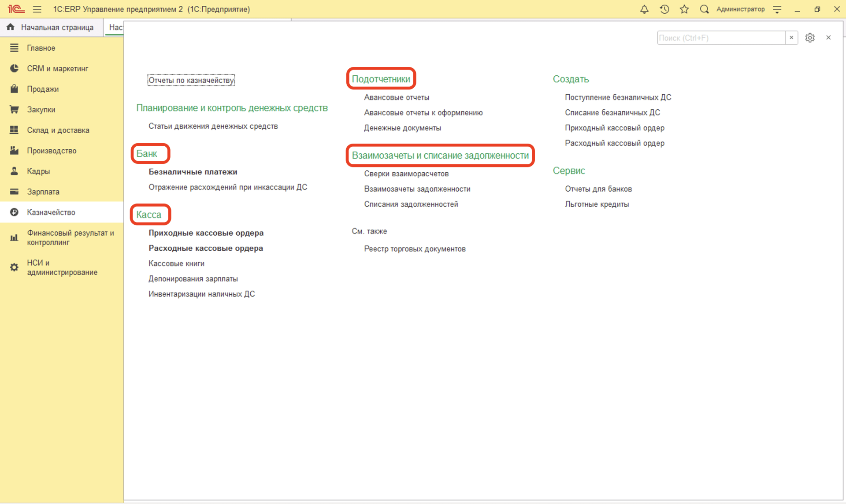Go to Производство section

[x=52, y=151]
